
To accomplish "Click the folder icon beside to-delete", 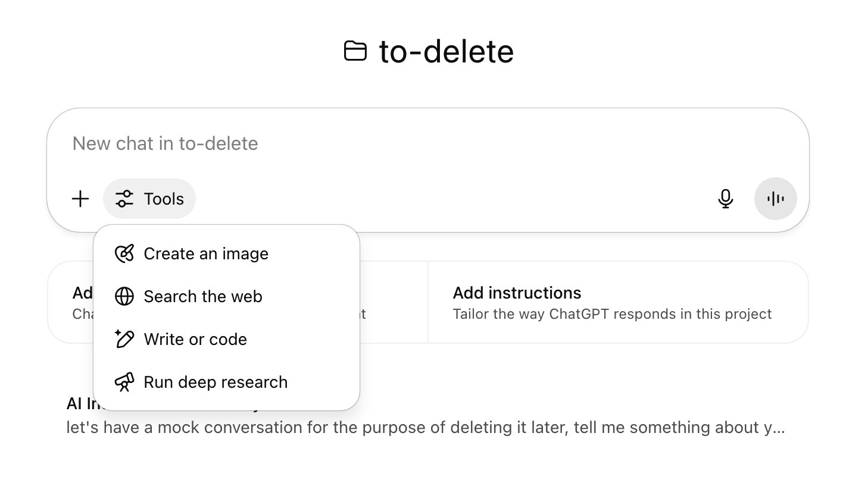I will [x=355, y=51].
